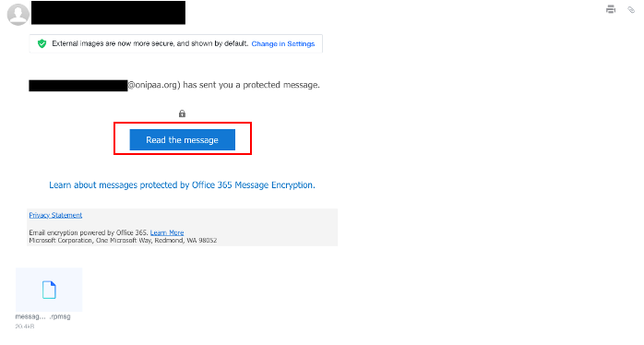Image resolution: width=644 pixels, height=345 pixels.
Task: Click the external images notice banner
Action: pyautogui.click(x=176, y=43)
